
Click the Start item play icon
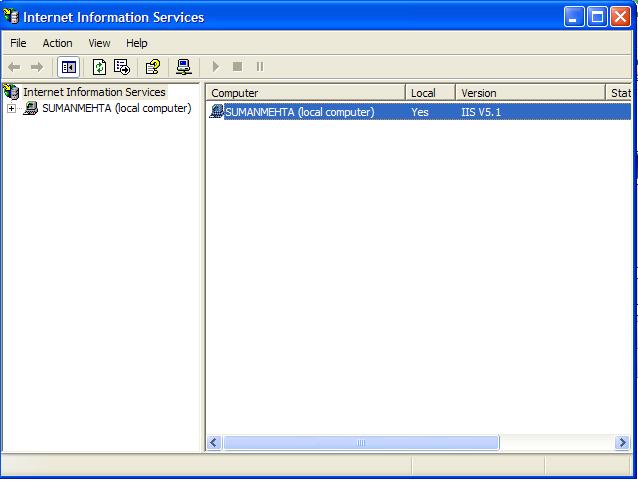216,66
